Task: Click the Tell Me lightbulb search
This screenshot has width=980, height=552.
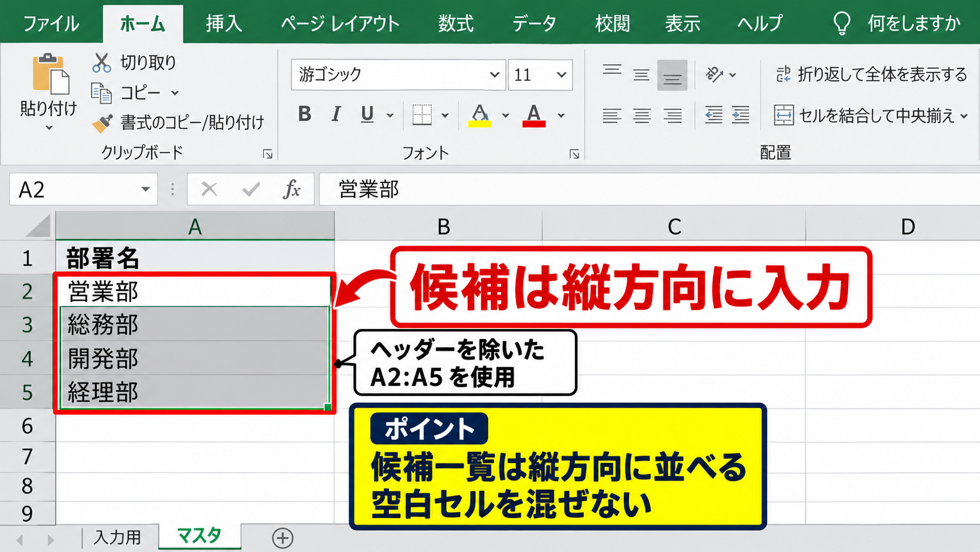Action: (842, 23)
